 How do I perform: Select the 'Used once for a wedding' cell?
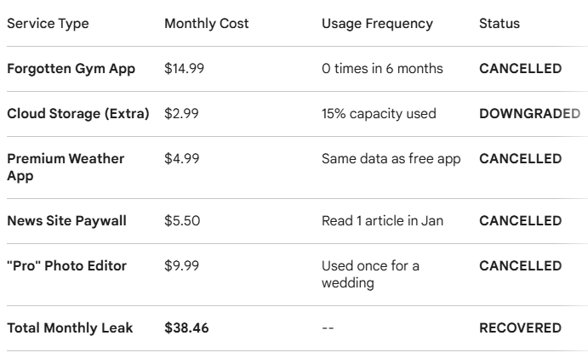(x=370, y=274)
